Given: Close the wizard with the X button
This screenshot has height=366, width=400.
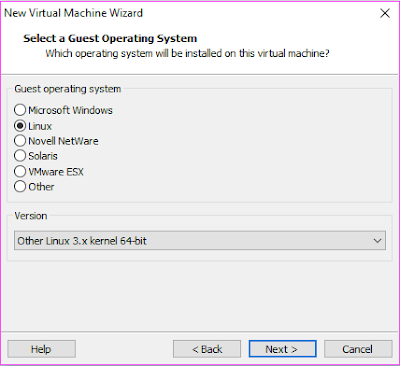Looking at the screenshot, I should coord(385,13).
